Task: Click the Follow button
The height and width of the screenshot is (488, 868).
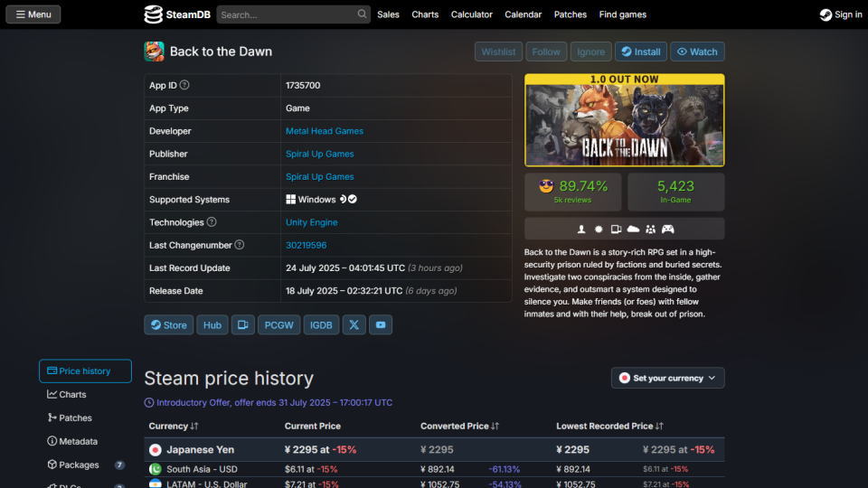Action: [546, 52]
